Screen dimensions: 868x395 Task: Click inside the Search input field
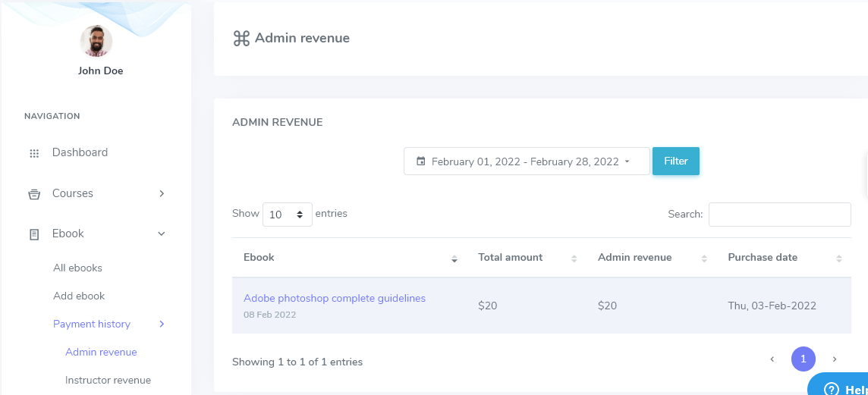pos(779,215)
